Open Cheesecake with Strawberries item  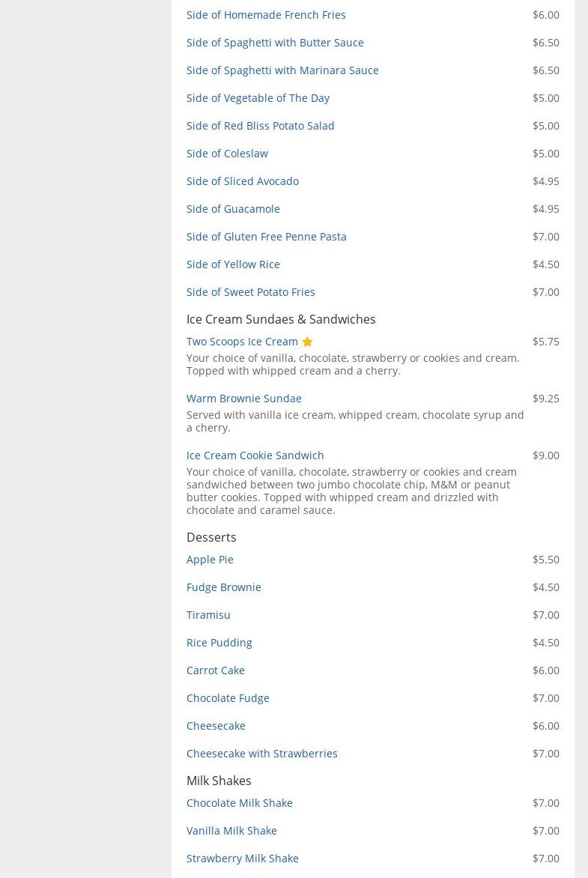261,754
